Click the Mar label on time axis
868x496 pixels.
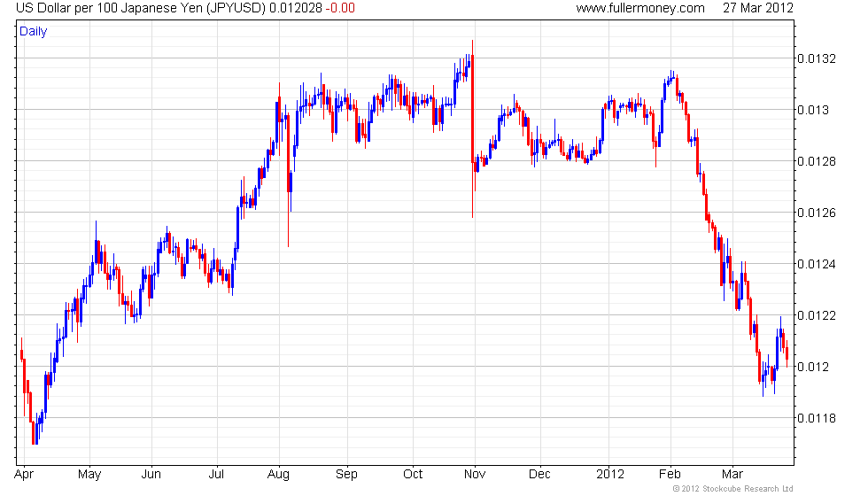[732, 475]
